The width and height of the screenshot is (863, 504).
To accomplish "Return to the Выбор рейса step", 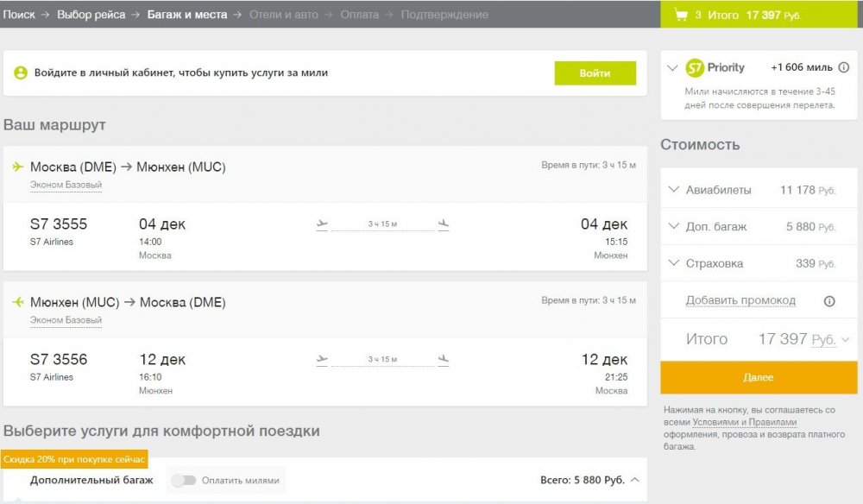I will [91, 15].
